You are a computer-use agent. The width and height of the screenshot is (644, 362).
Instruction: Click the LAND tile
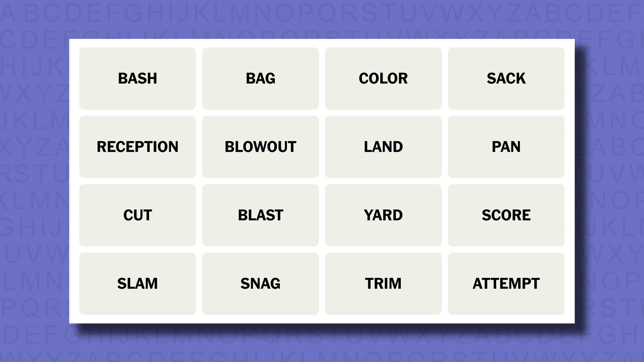coord(383,146)
